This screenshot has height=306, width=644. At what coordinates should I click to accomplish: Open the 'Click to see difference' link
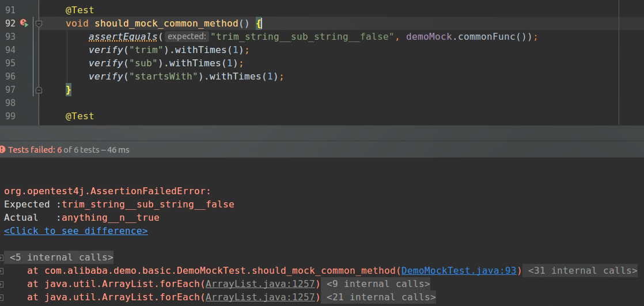[x=76, y=231]
